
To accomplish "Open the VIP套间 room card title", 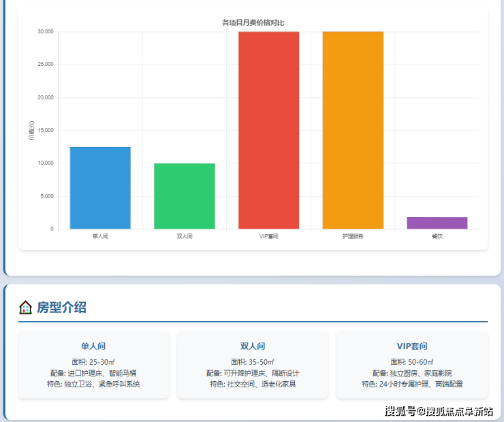I will [412, 346].
